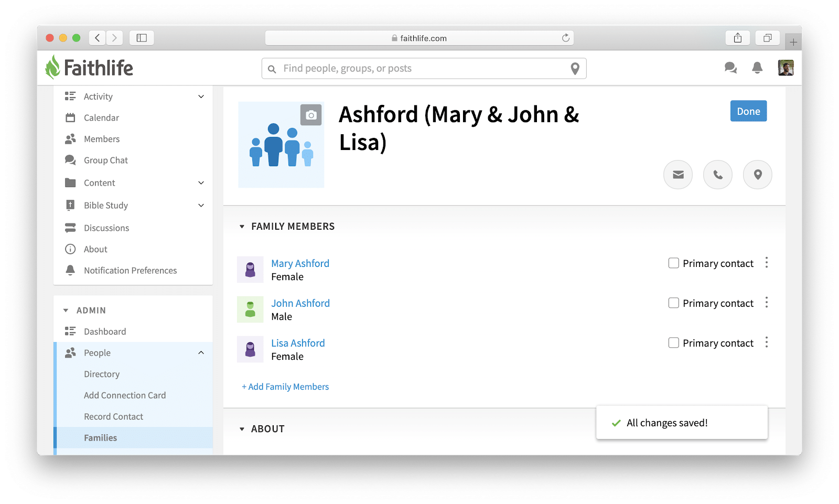The image size is (839, 504).
Task: Expand the Content menu chevron
Action: tap(201, 183)
